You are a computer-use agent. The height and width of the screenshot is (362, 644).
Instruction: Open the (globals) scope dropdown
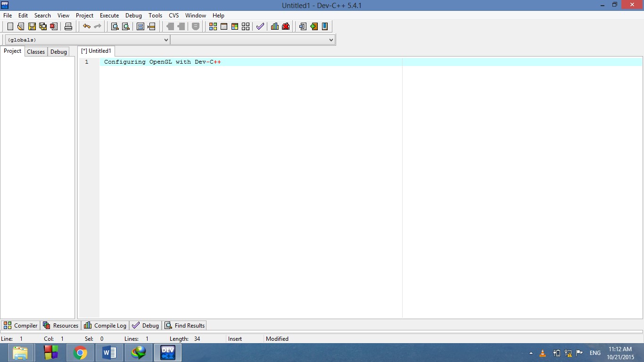[87, 40]
